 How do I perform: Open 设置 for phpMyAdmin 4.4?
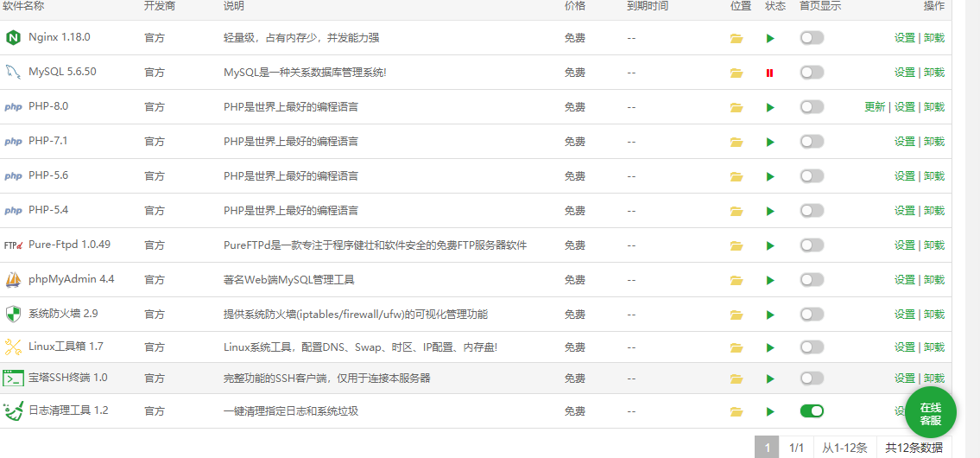904,280
